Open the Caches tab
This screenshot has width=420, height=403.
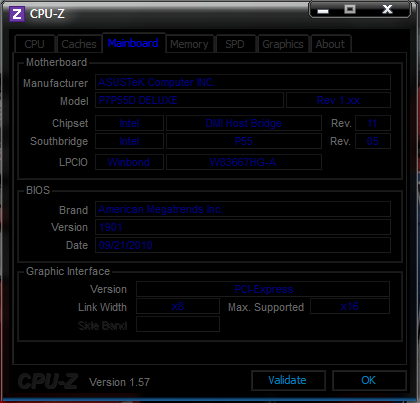79,44
